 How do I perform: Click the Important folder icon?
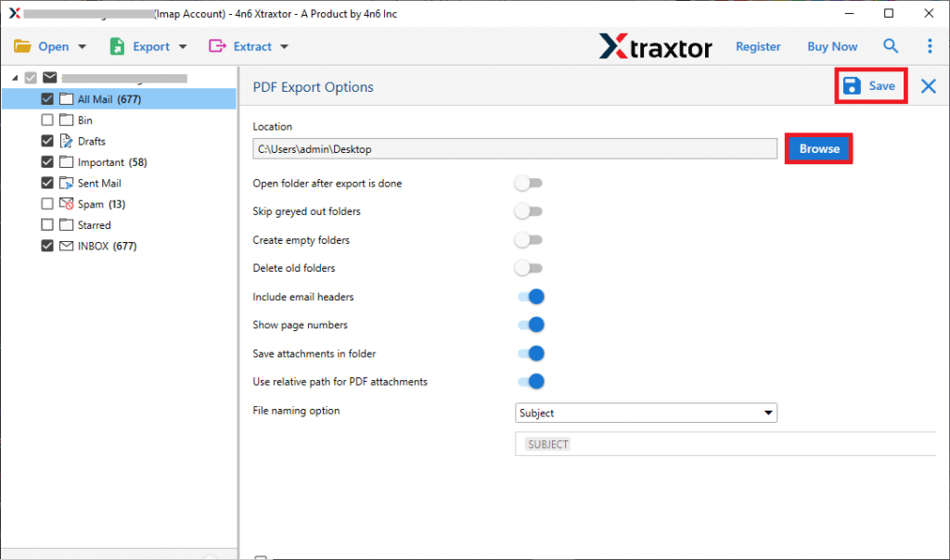click(x=66, y=162)
